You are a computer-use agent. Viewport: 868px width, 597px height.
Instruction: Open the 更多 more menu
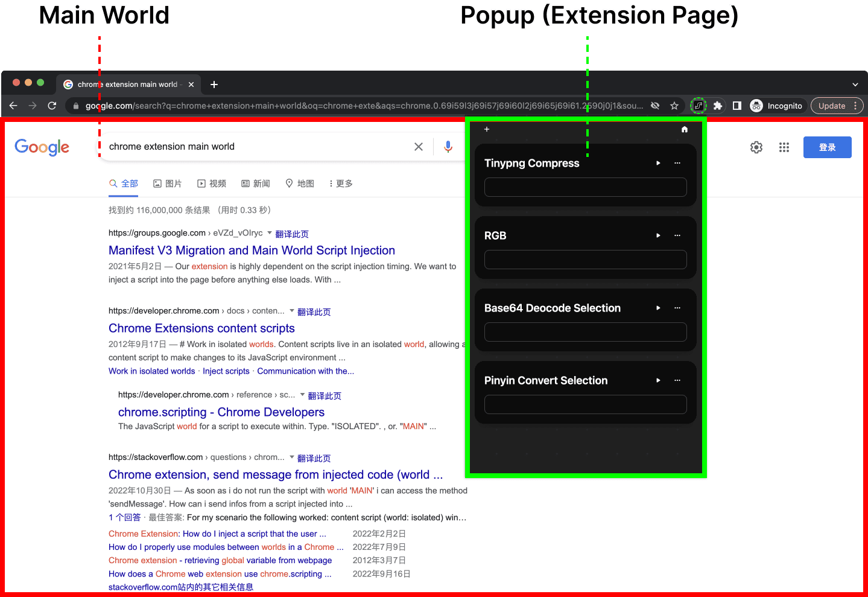pos(341,184)
